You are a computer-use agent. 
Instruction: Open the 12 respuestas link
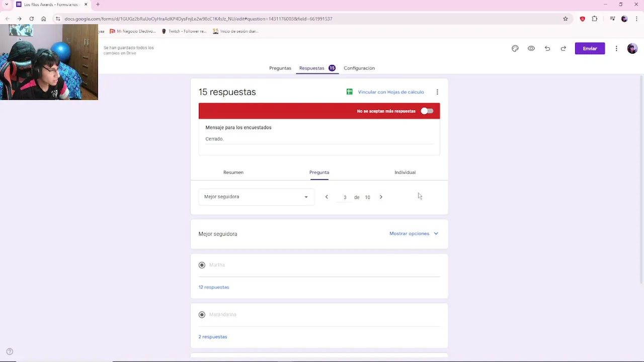click(x=214, y=287)
